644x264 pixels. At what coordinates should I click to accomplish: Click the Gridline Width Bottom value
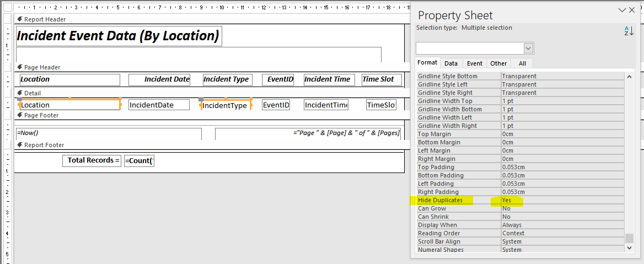[563, 109]
